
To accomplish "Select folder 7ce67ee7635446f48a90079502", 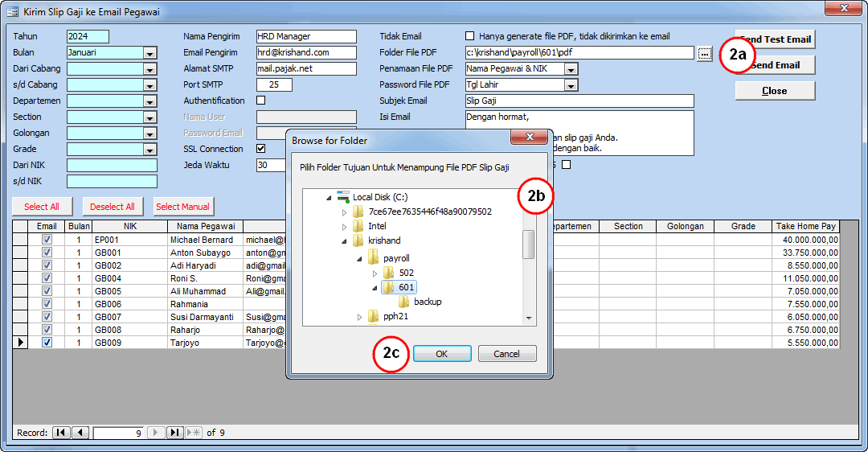I will (x=429, y=212).
